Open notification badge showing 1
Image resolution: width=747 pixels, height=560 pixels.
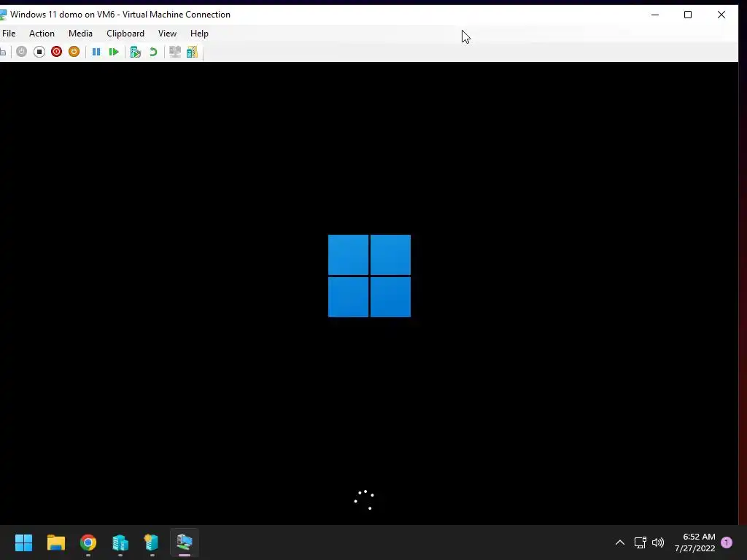pyautogui.click(x=727, y=542)
